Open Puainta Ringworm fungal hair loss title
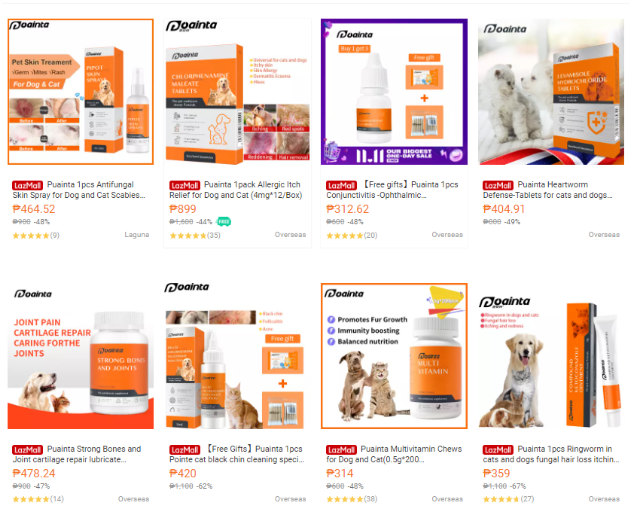 [x=551, y=454]
